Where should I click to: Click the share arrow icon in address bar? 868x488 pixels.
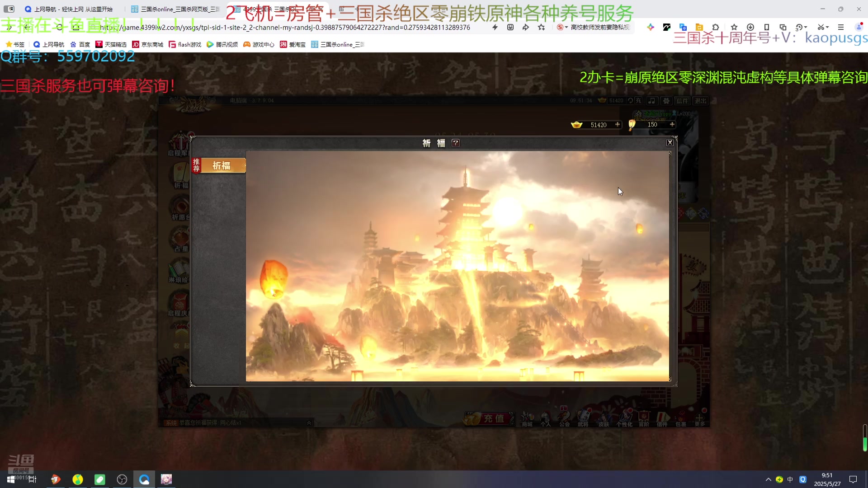click(525, 28)
